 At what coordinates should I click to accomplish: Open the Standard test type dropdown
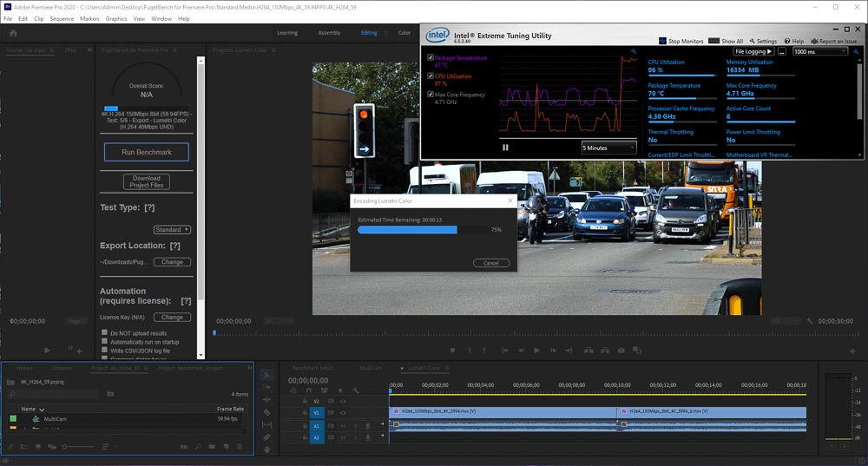[172, 230]
